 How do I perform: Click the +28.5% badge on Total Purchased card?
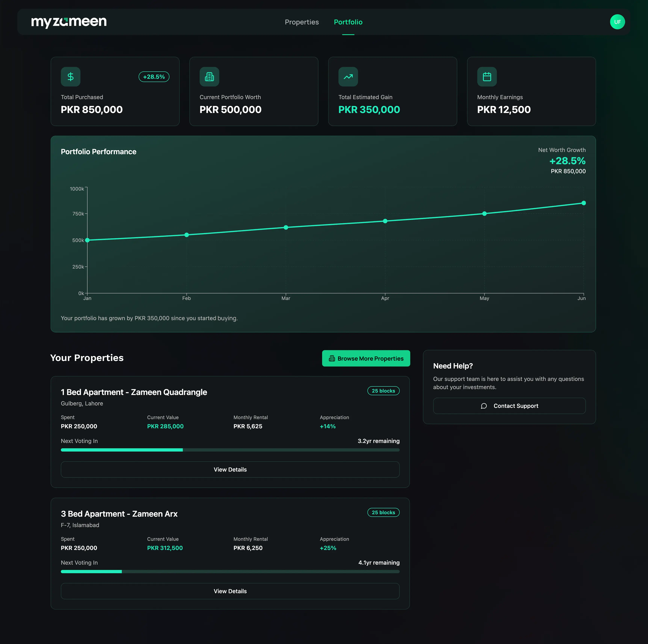coord(154,76)
